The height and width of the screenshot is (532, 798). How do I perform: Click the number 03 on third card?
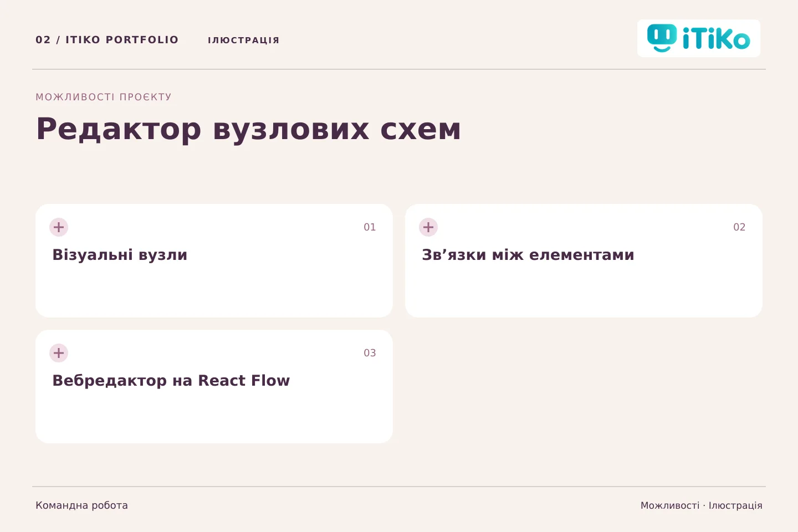370,353
